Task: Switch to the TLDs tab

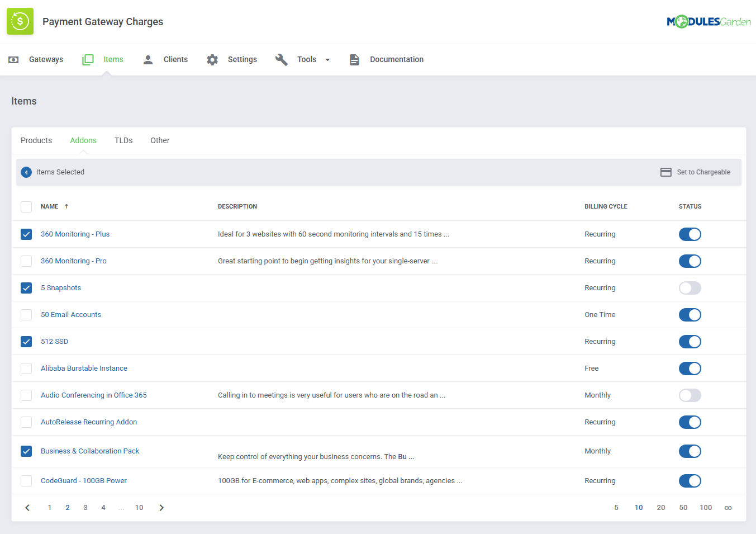Action: tap(123, 140)
